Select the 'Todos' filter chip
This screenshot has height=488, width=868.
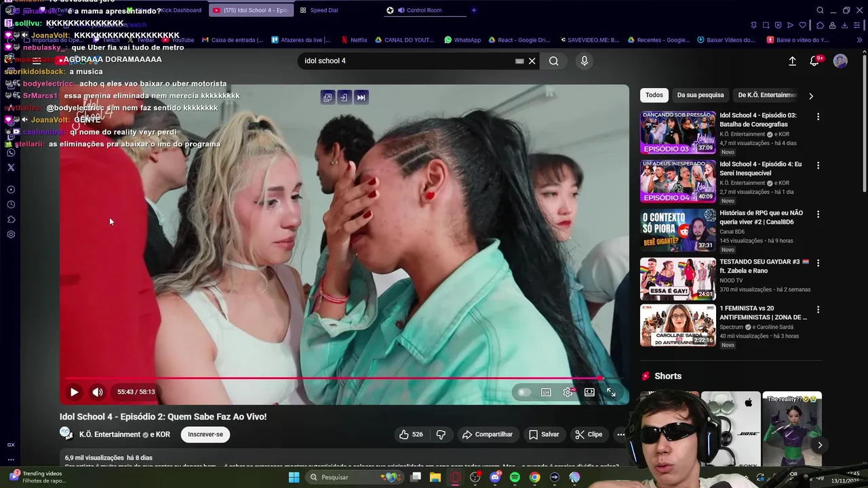pyautogui.click(x=654, y=95)
